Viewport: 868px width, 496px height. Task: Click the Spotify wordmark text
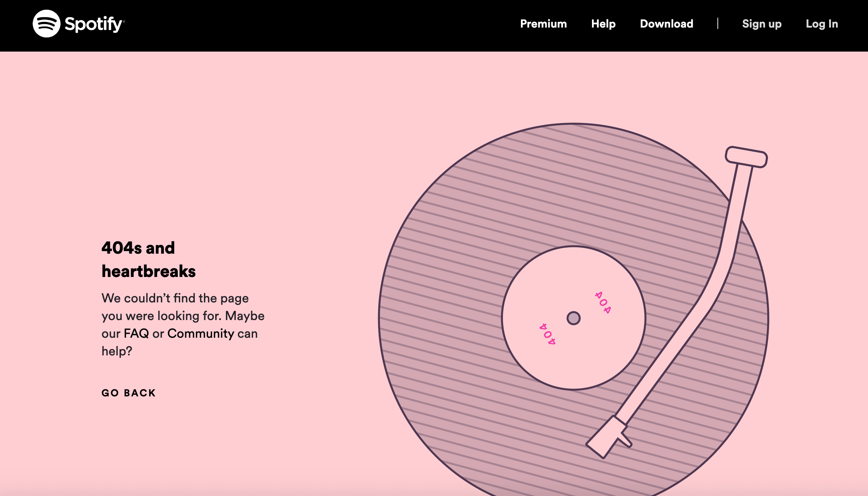[93, 24]
